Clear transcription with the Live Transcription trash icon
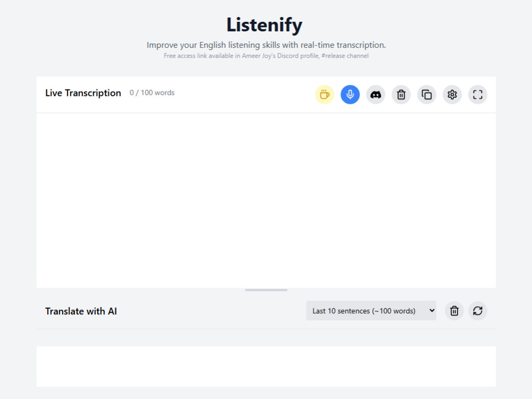Image resolution: width=532 pixels, height=399 pixels. pos(401,95)
